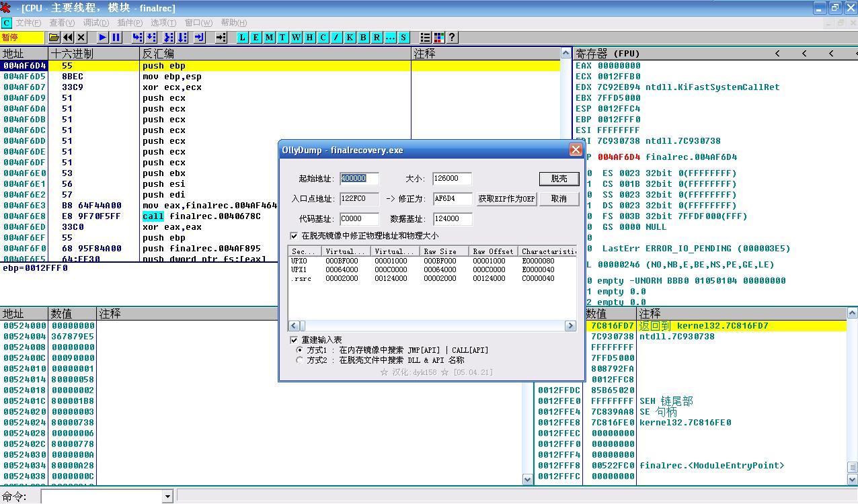Viewport: 858px width, 504px height.
Task: Open the Call stack (K) window
Action: [x=350, y=38]
